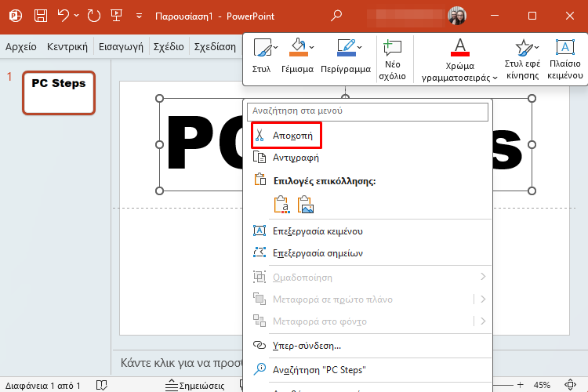Switch to the Κεντρική tab
This screenshot has width=588, height=392.
[67, 46]
